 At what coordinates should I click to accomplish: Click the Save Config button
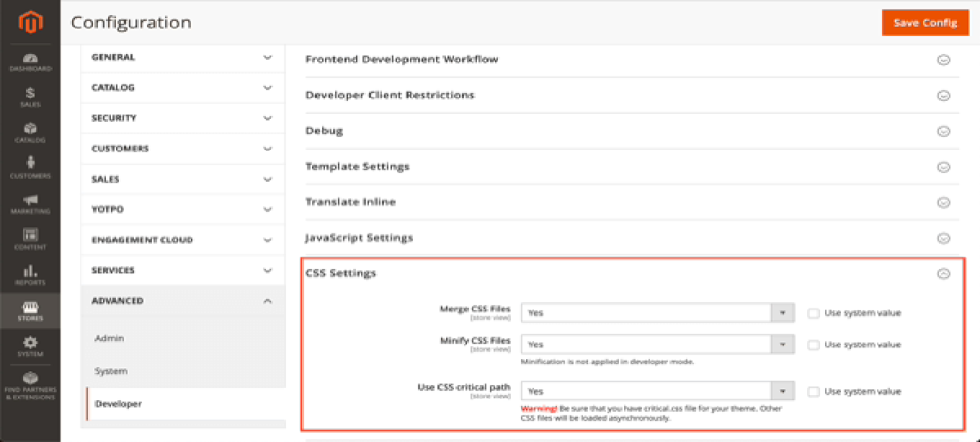click(925, 22)
